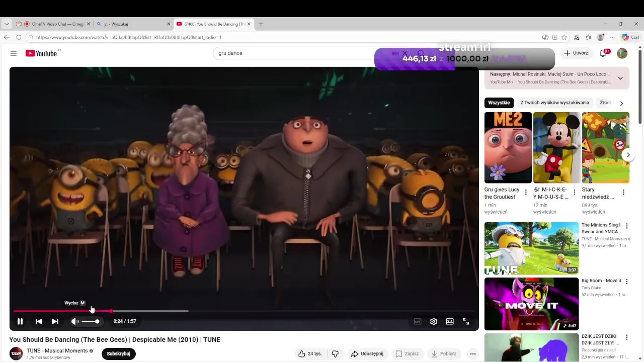Switch to theater mode view
644x362 pixels.
click(x=450, y=321)
